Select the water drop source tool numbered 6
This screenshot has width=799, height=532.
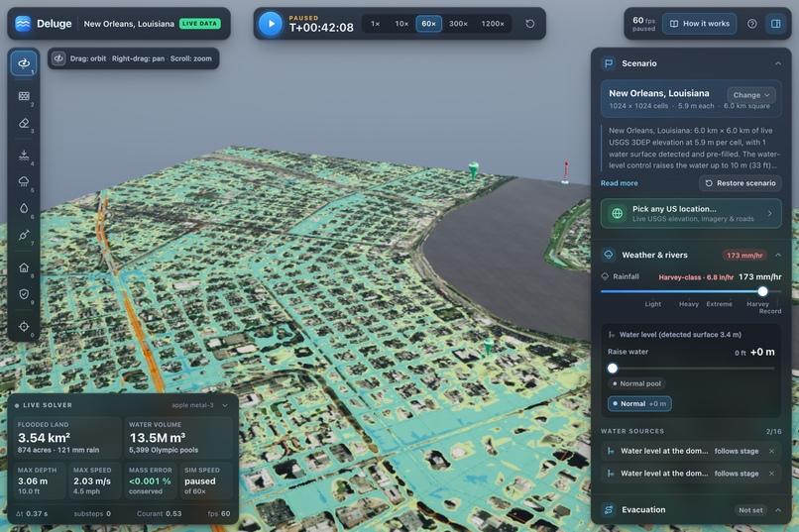(24, 208)
